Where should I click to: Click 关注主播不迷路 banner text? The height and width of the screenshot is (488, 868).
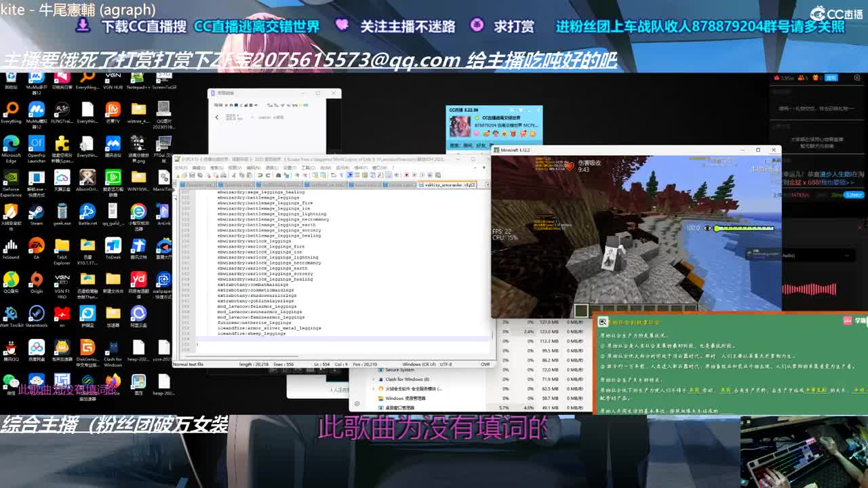pos(408,26)
